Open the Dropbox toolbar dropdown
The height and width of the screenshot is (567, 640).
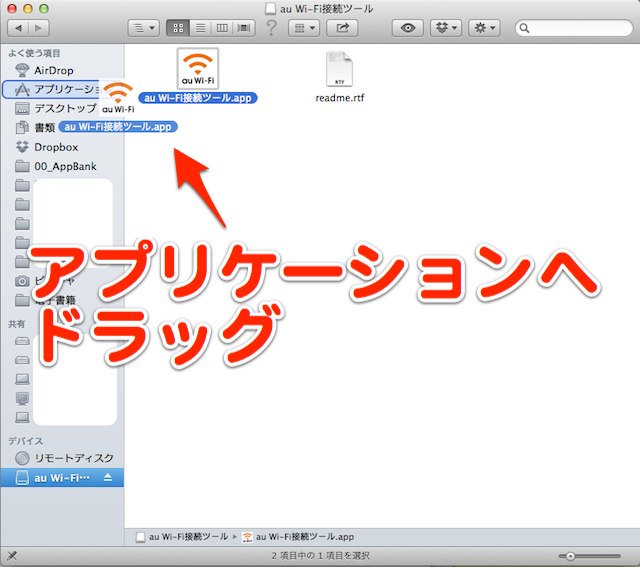click(x=446, y=28)
